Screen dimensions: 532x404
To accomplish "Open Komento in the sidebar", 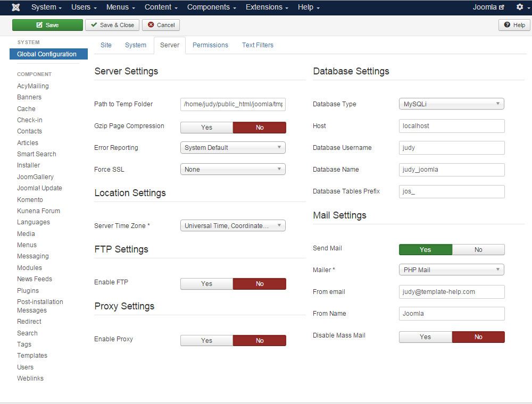I will pos(30,200).
